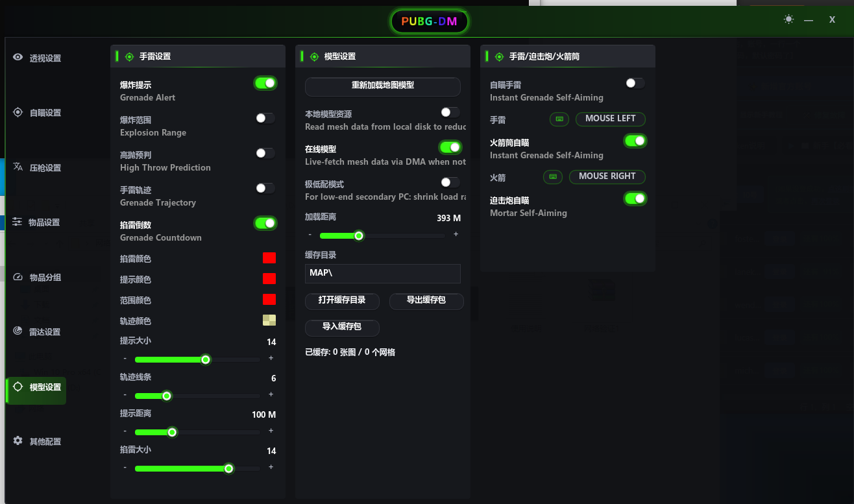Click the MOUSE RIGHT hotkey button
Image resolution: width=854 pixels, height=504 pixels.
coord(607,176)
